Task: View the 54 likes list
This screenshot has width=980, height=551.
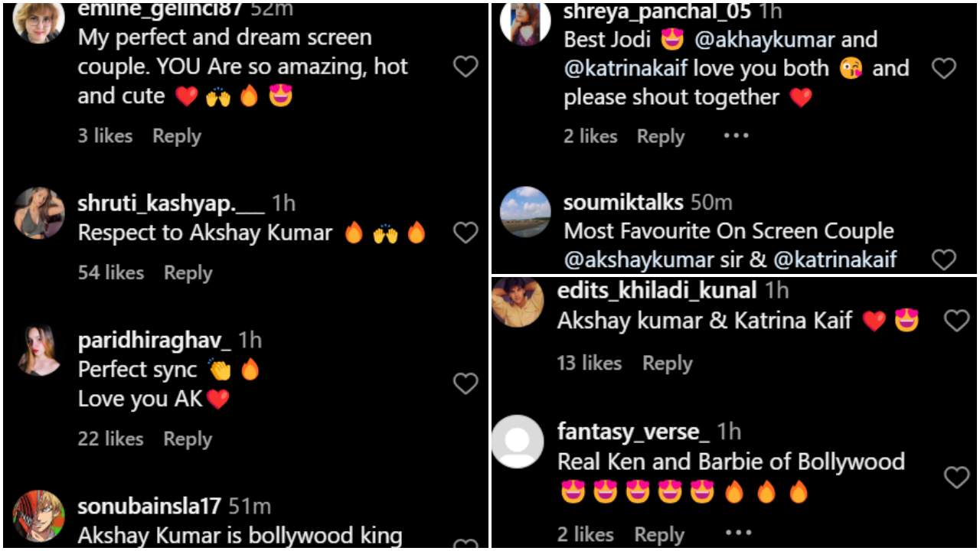Action: pyautogui.click(x=111, y=273)
